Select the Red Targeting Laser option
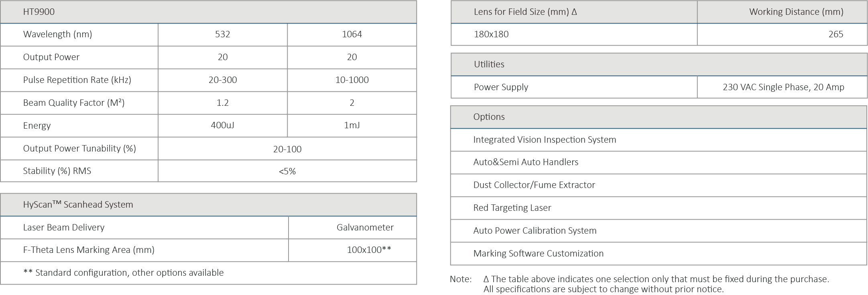 pyautogui.click(x=512, y=208)
